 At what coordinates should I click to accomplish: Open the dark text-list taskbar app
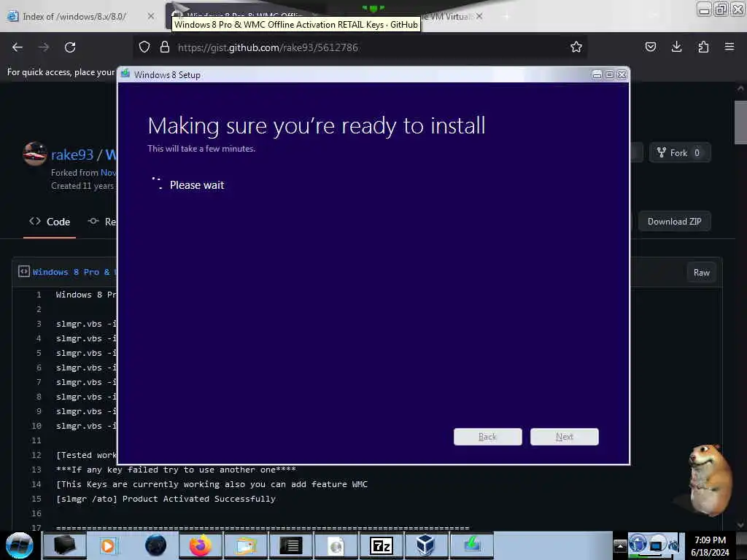click(x=290, y=545)
